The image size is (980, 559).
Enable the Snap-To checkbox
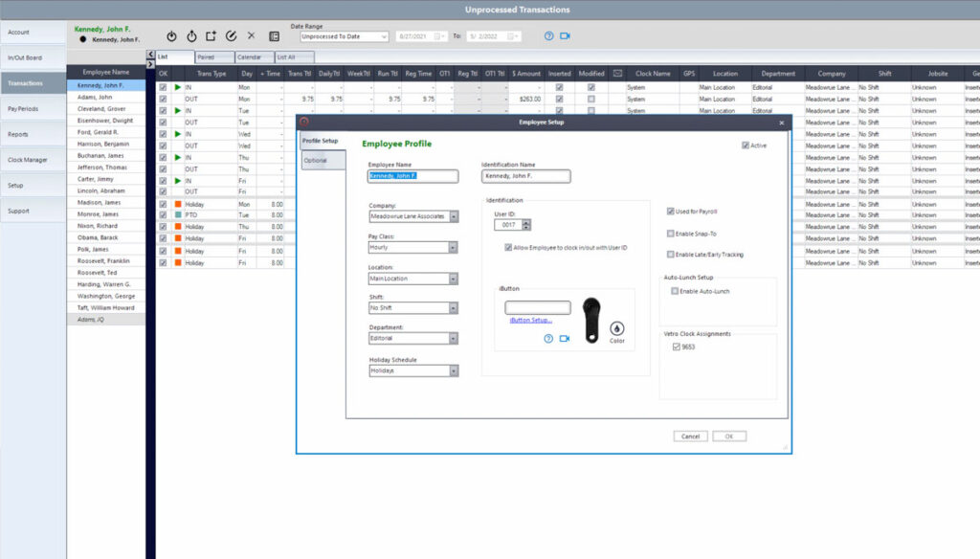click(x=670, y=233)
